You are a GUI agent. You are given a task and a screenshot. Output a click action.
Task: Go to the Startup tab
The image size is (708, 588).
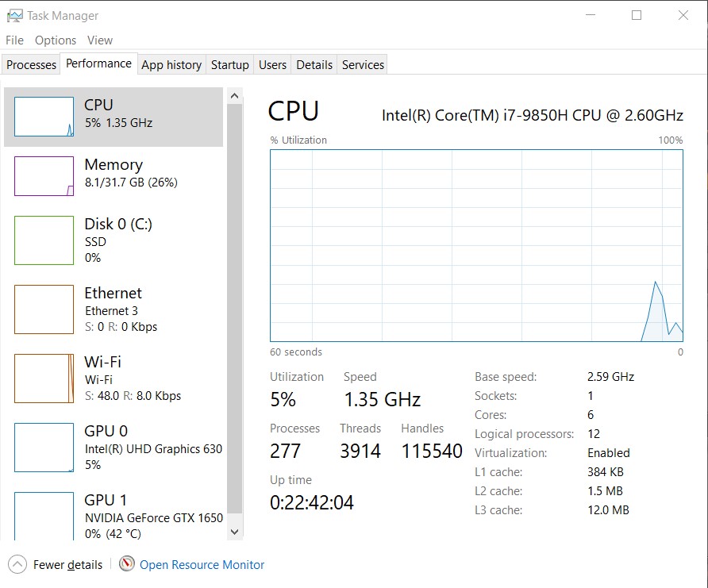[x=230, y=65]
